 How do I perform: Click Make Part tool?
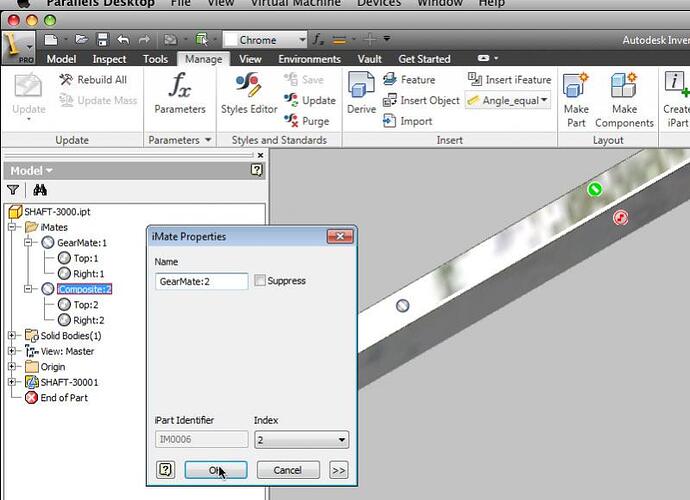click(x=576, y=100)
